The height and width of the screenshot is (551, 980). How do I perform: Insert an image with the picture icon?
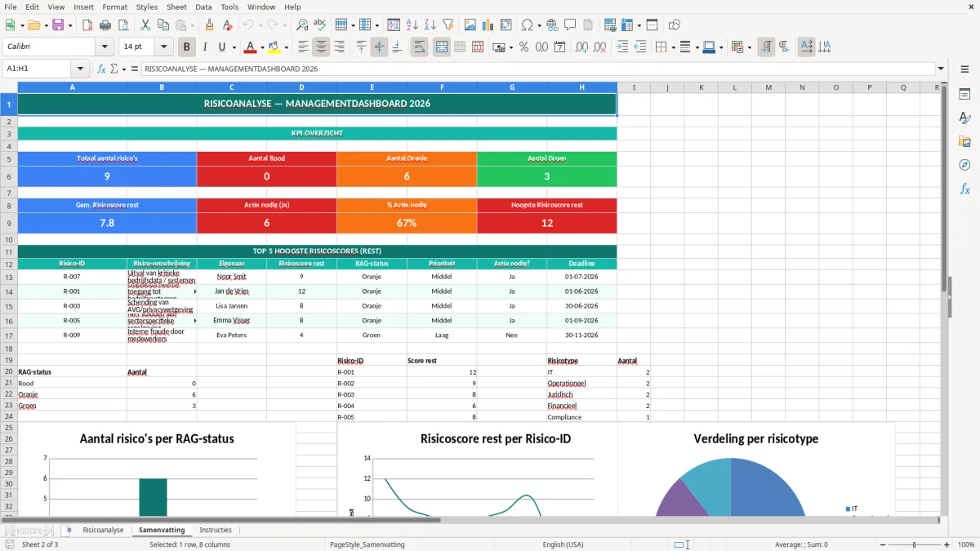click(x=470, y=25)
